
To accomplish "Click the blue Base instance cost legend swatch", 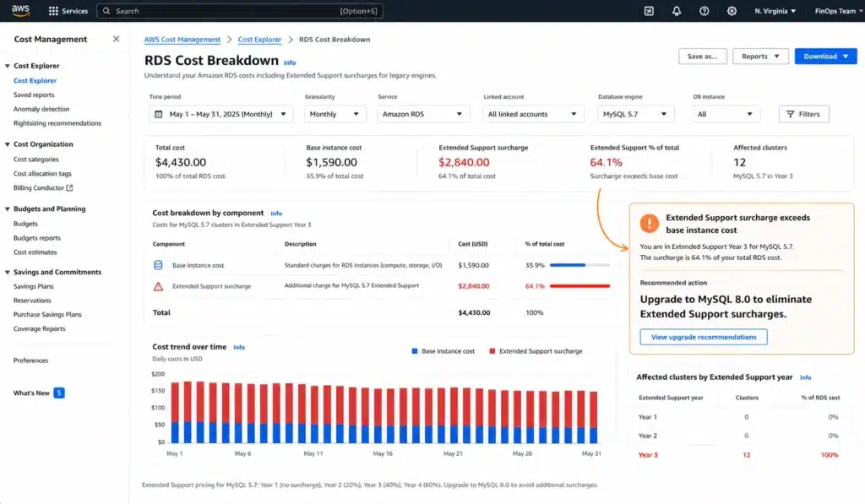I will pos(414,351).
